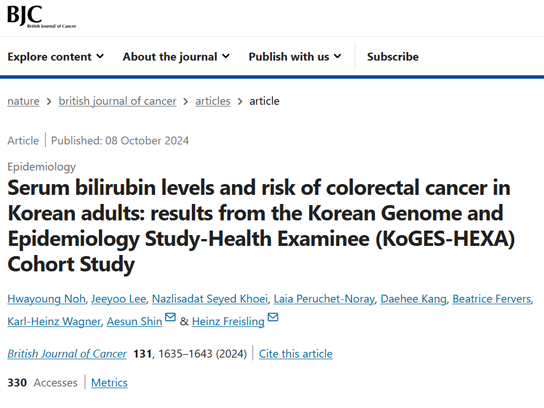Navigate to the articles breadcrumb

pyautogui.click(x=213, y=101)
